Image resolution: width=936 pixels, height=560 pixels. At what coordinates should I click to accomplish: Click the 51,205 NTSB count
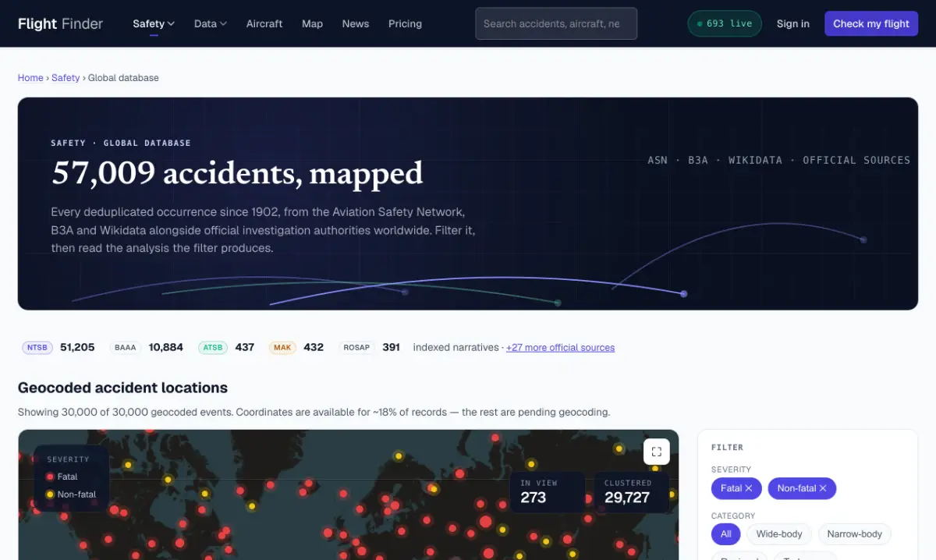[x=77, y=348]
